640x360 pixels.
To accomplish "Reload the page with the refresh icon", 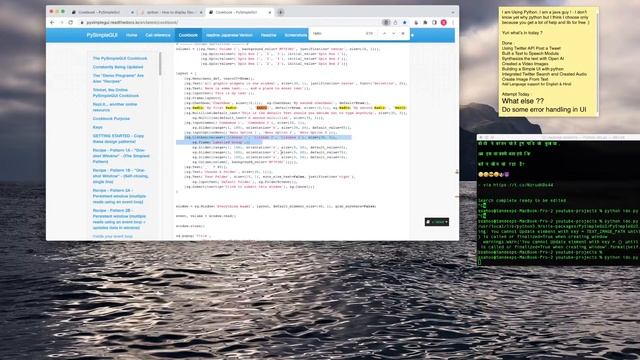I will 71,22.
